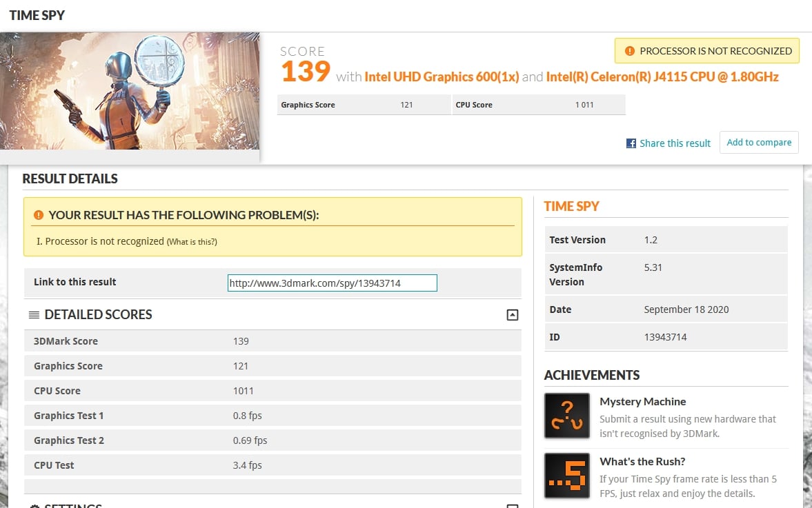
Task: Click the ACHIEVEMENTS heading
Action: click(592, 375)
